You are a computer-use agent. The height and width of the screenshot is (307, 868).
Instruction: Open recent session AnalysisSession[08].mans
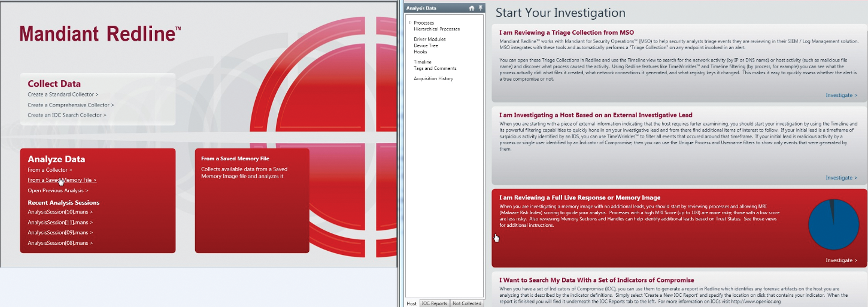click(x=60, y=243)
